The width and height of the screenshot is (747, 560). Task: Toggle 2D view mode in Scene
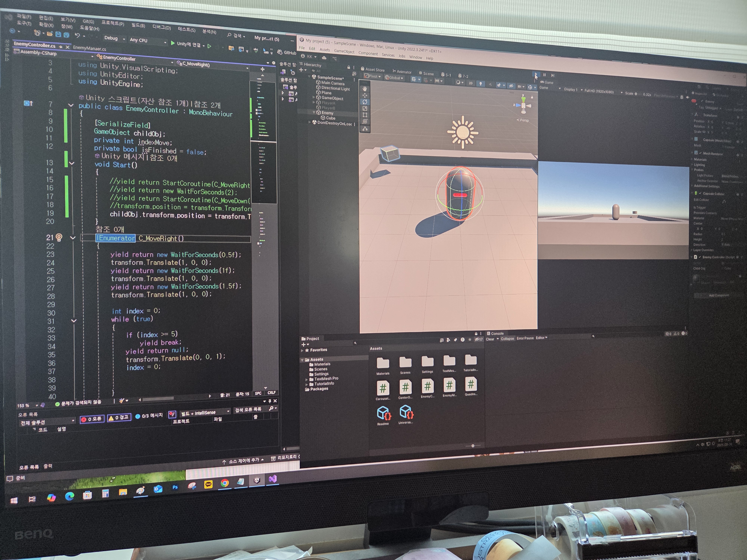pos(470,83)
